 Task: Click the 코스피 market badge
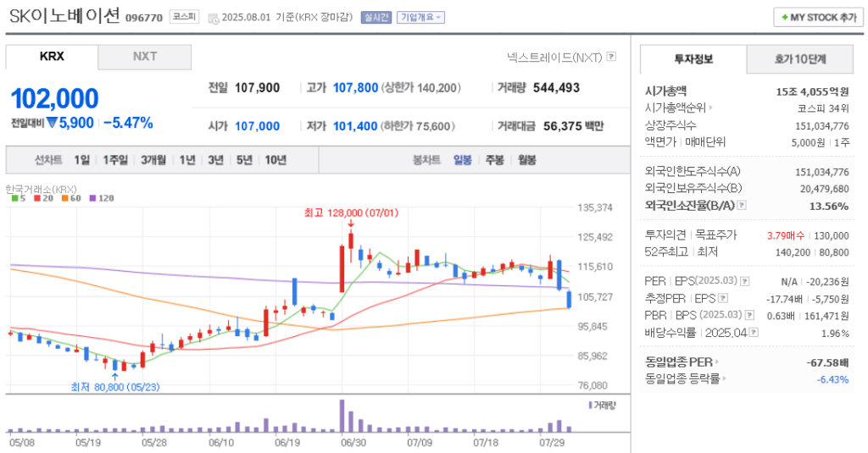(x=184, y=17)
